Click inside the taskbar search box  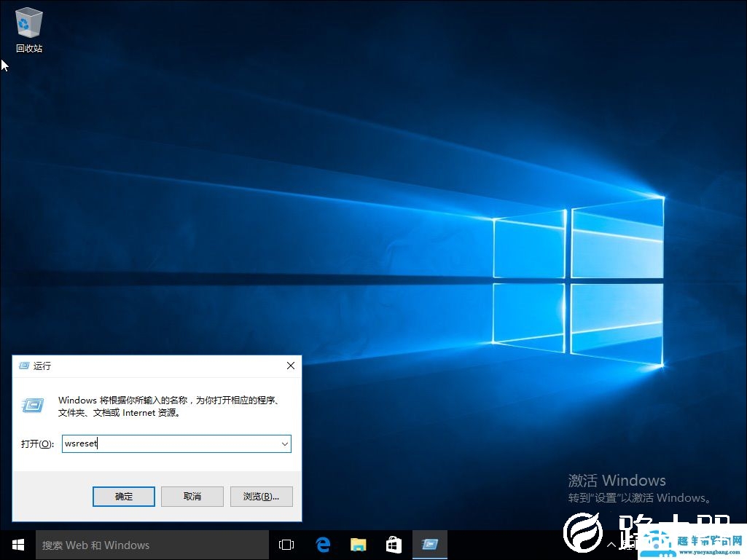(x=152, y=545)
